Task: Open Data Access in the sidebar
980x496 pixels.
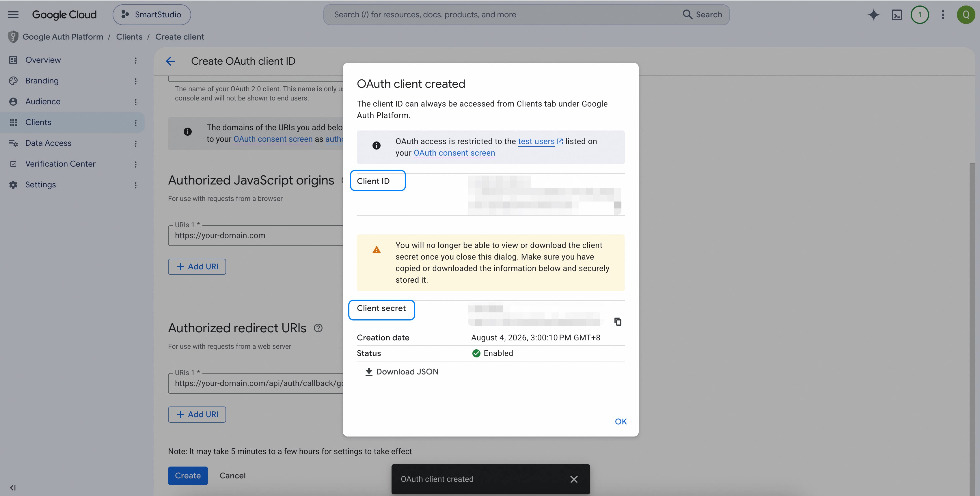Action: pos(48,143)
